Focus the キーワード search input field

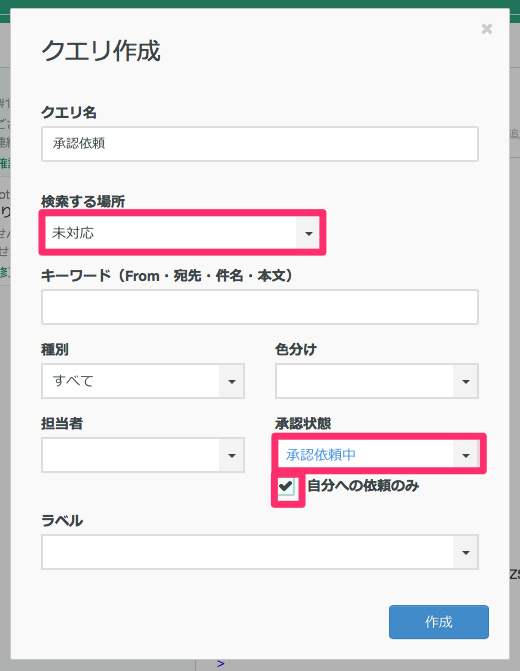[x=260, y=307]
